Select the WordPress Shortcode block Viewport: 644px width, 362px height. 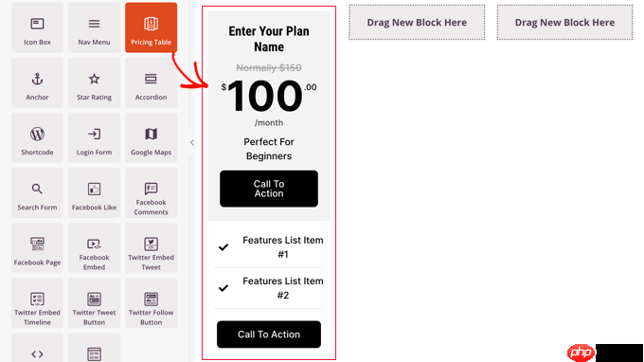click(37, 137)
